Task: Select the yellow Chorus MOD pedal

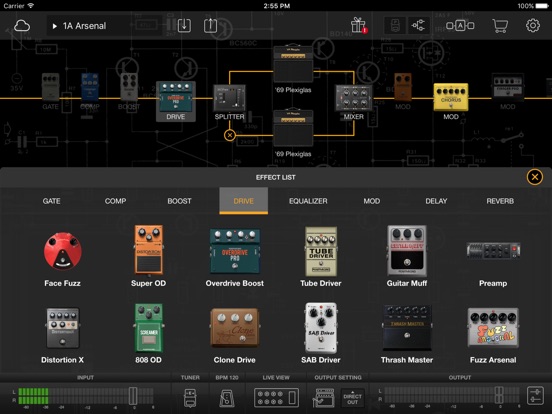Action: (x=451, y=101)
